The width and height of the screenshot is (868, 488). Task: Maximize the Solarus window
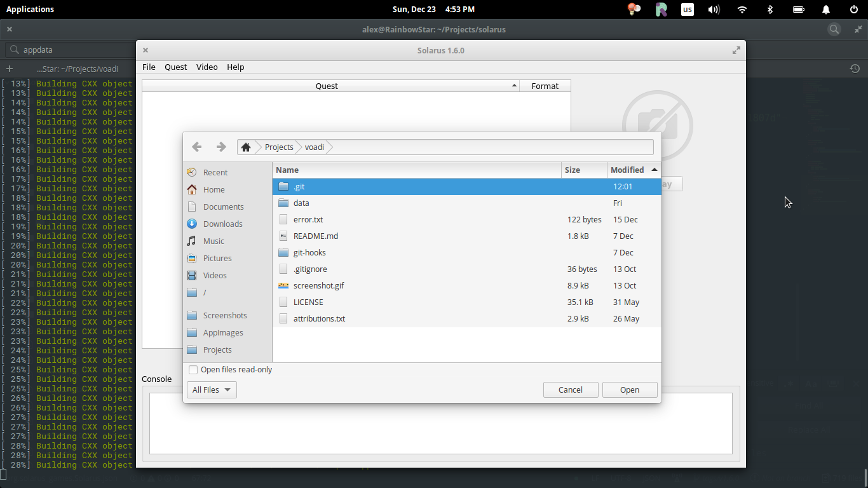coord(736,50)
